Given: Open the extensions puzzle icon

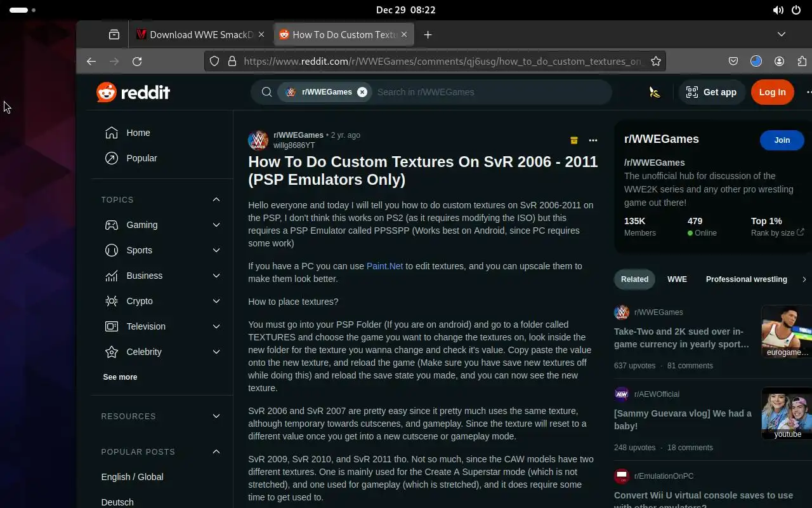Looking at the screenshot, I should [802, 62].
